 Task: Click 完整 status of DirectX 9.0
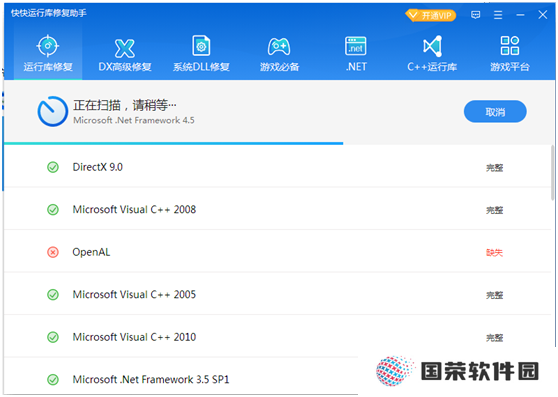(495, 168)
